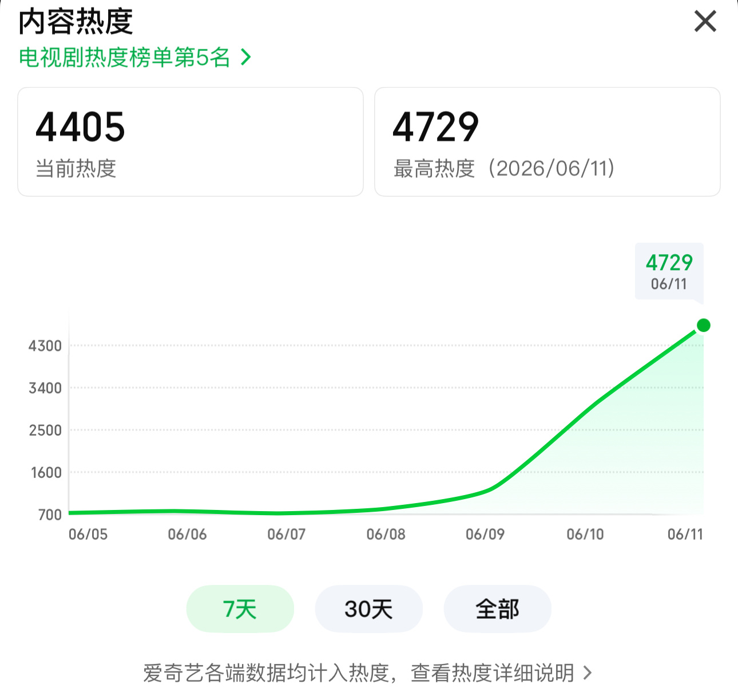Click the 06/10 date label
Image resolution: width=738 pixels, height=700 pixels.
585,535
